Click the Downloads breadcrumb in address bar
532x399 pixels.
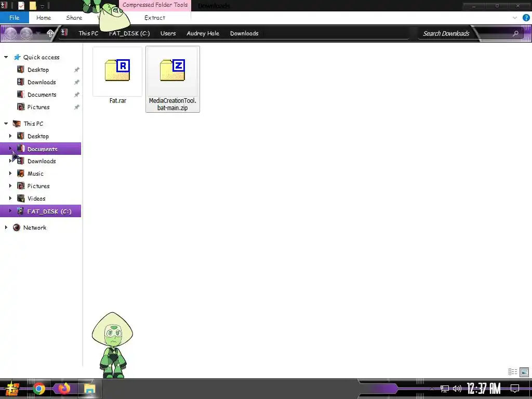point(244,33)
